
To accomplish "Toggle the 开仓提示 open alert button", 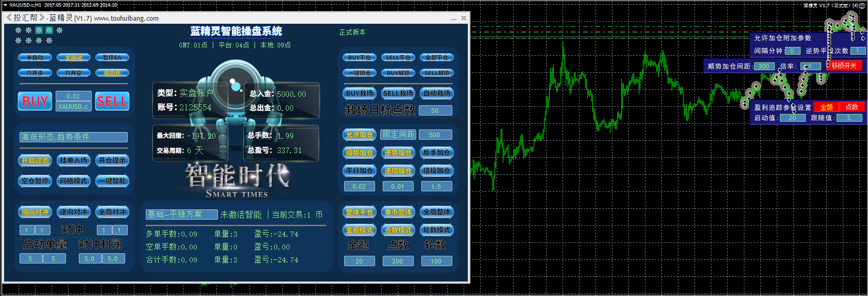I will (x=112, y=160).
